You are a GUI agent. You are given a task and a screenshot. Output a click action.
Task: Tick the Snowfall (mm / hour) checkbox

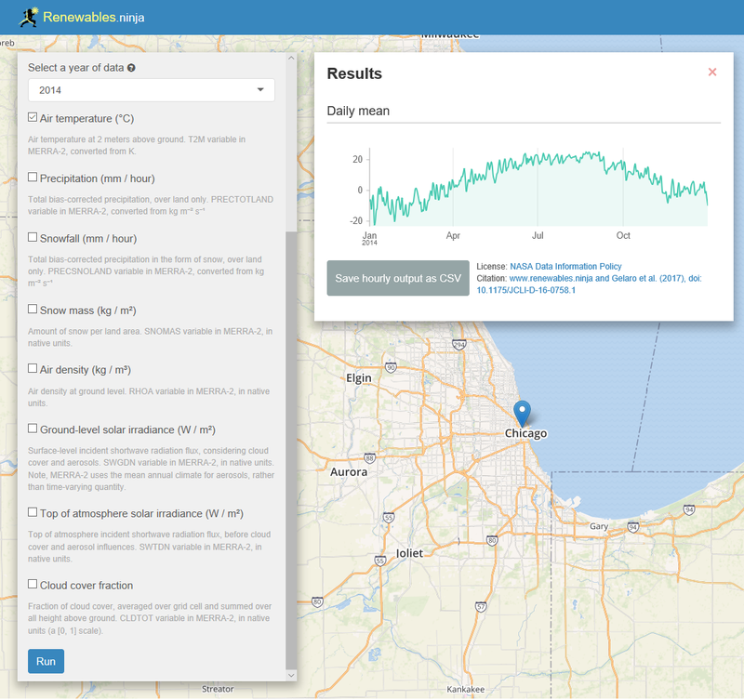[33, 237]
